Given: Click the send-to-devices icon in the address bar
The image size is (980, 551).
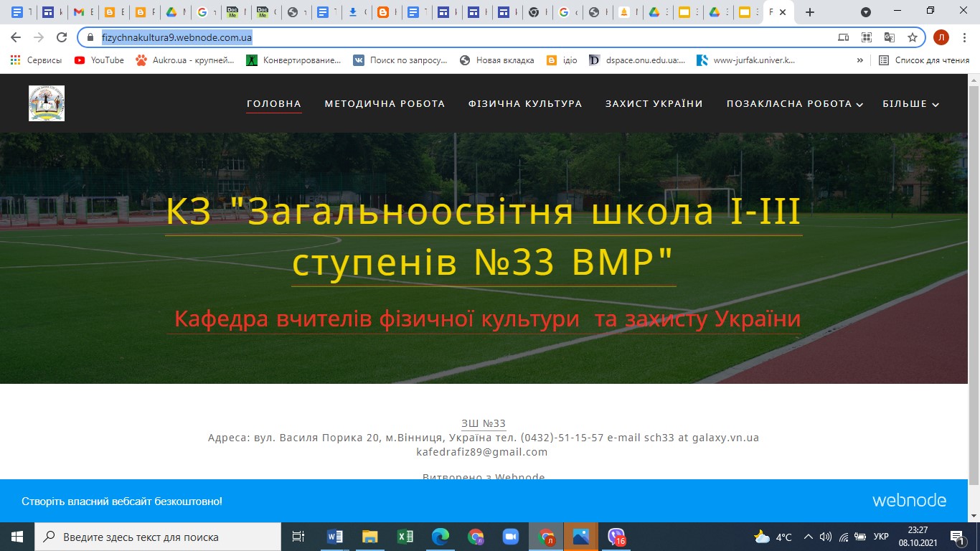Looking at the screenshot, I should [x=844, y=37].
